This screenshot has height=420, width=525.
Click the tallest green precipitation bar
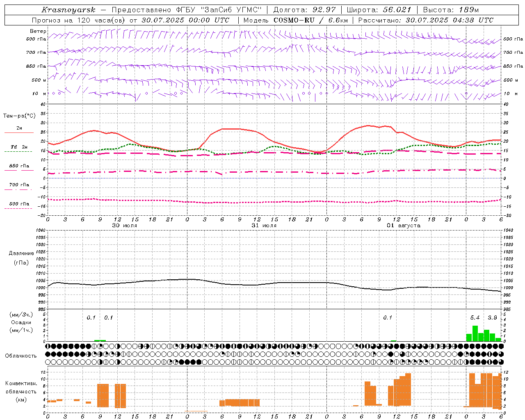point(475,333)
